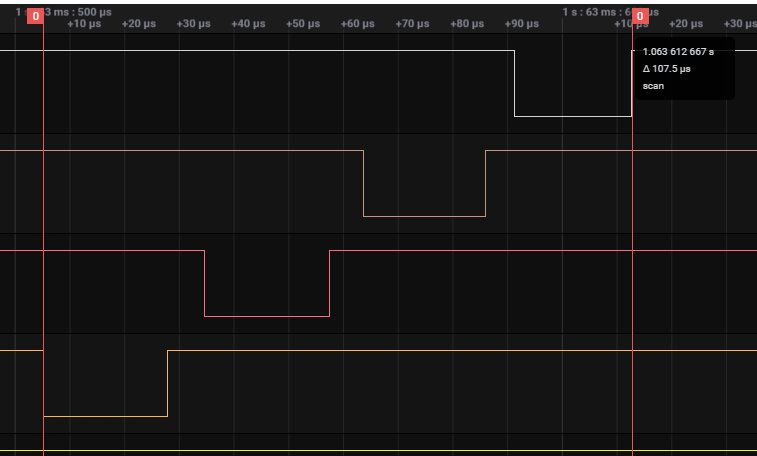Click the 'scan' label in the measurement tooltip
Viewport: 757px width, 456px height.
click(x=653, y=86)
